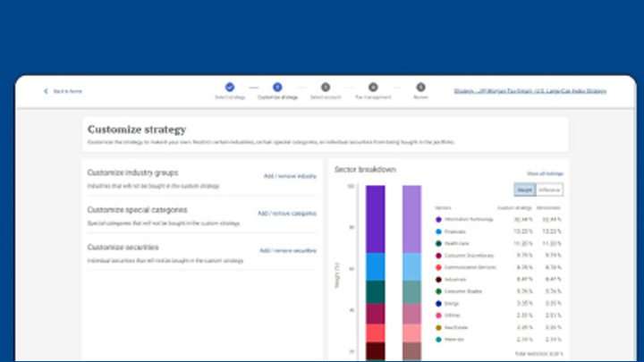Screen dimensions: 644x362
Task: Click Show all holdings link
Action: (545, 173)
